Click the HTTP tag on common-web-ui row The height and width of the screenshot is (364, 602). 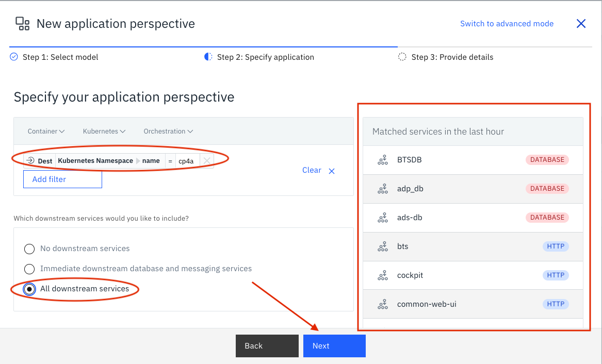point(556,304)
